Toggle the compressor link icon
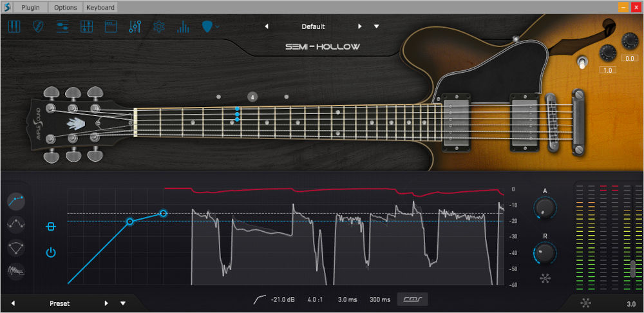This screenshot has height=313, width=644. coord(50,226)
